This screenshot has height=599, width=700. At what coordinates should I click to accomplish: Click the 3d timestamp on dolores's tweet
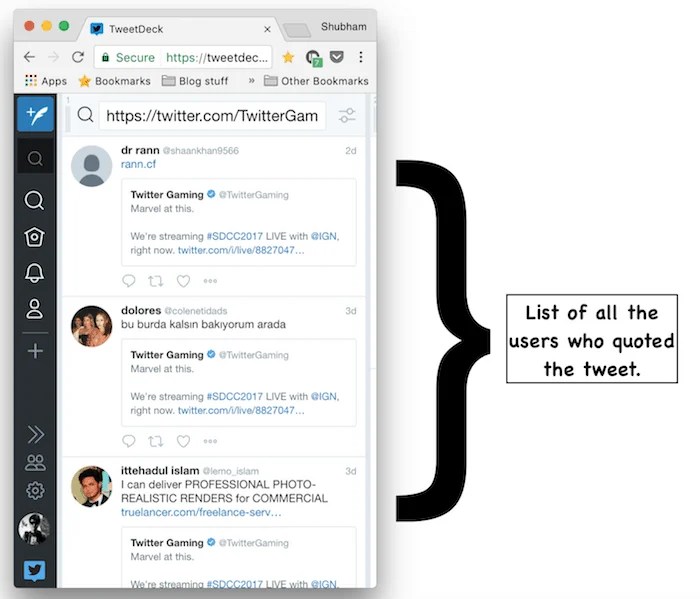click(x=350, y=311)
